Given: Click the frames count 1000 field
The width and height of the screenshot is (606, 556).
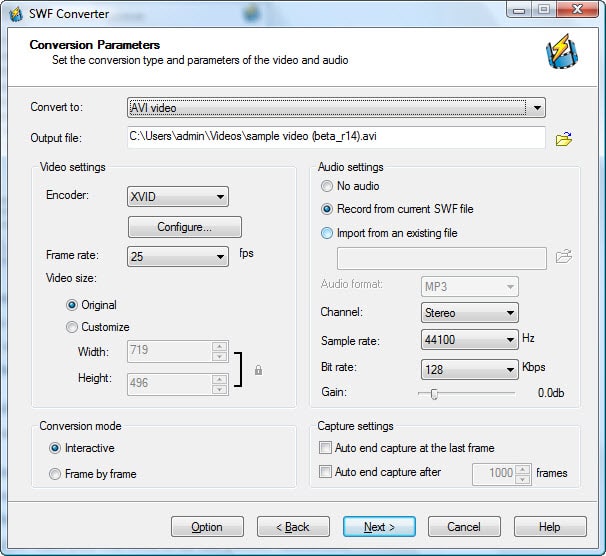Looking at the screenshot, I should coord(494,474).
